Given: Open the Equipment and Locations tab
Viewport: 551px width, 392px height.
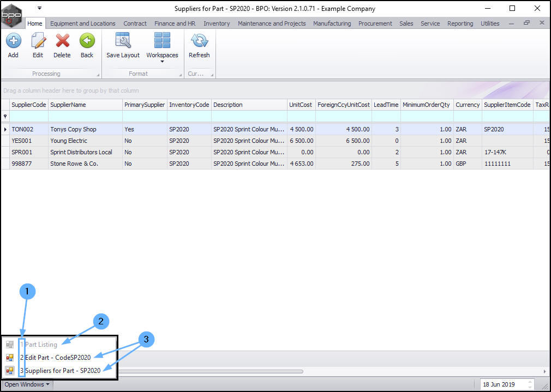Looking at the screenshot, I should (83, 23).
